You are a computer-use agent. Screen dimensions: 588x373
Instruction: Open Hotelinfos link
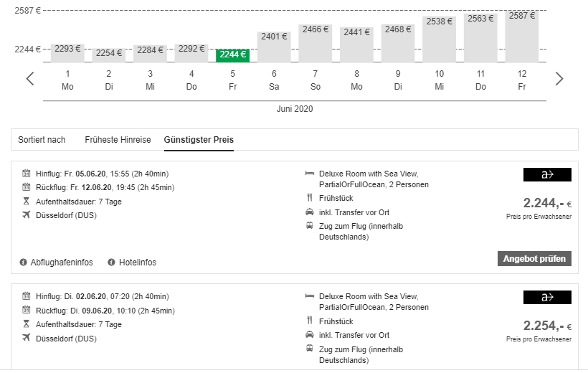coord(138,263)
